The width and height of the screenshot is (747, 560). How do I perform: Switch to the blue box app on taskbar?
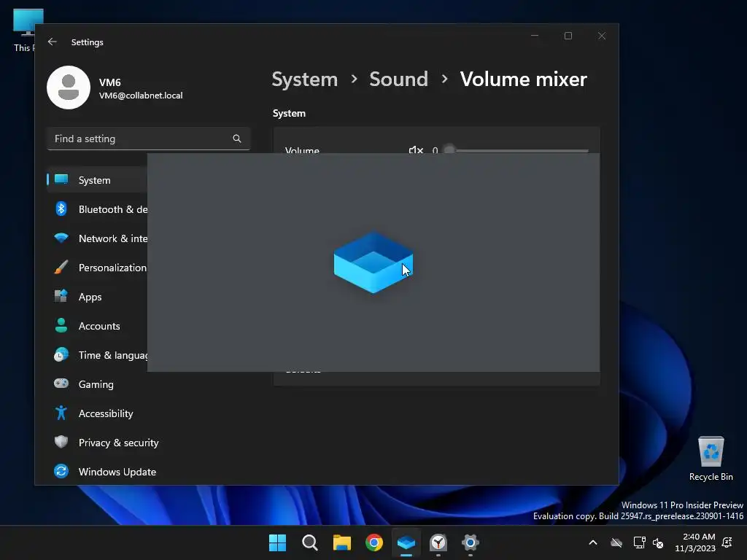[406, 542]
